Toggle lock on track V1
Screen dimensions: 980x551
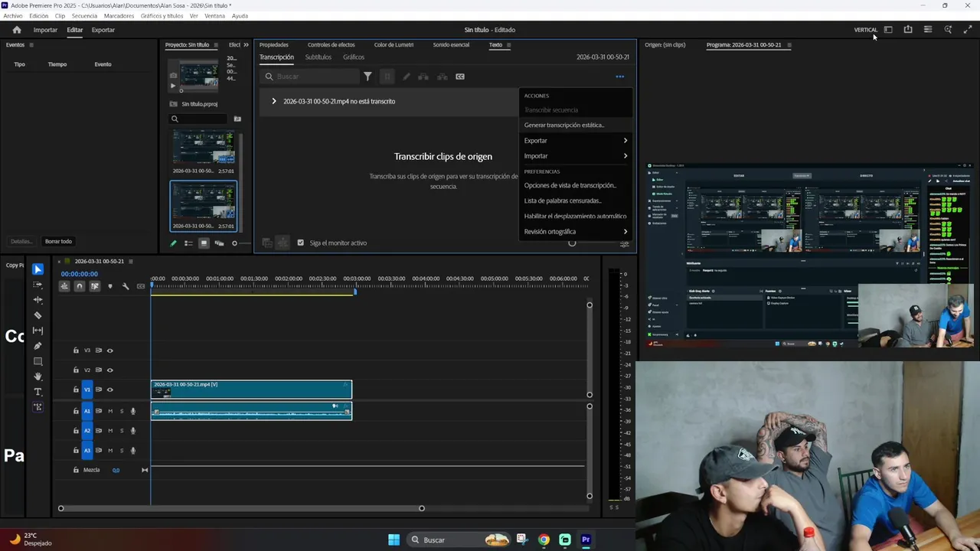click(76, 390)
